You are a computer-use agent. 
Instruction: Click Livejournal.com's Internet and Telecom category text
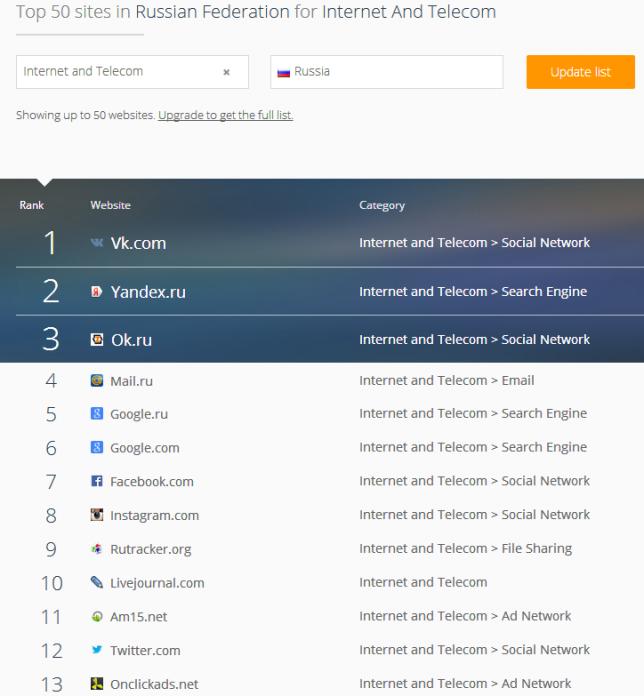coord(423,582)
